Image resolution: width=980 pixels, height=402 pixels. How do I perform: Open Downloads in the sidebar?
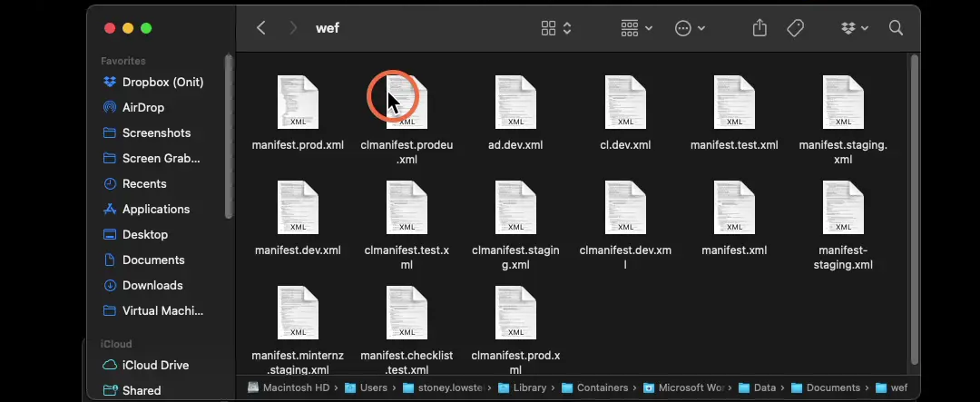coord(142,286)
